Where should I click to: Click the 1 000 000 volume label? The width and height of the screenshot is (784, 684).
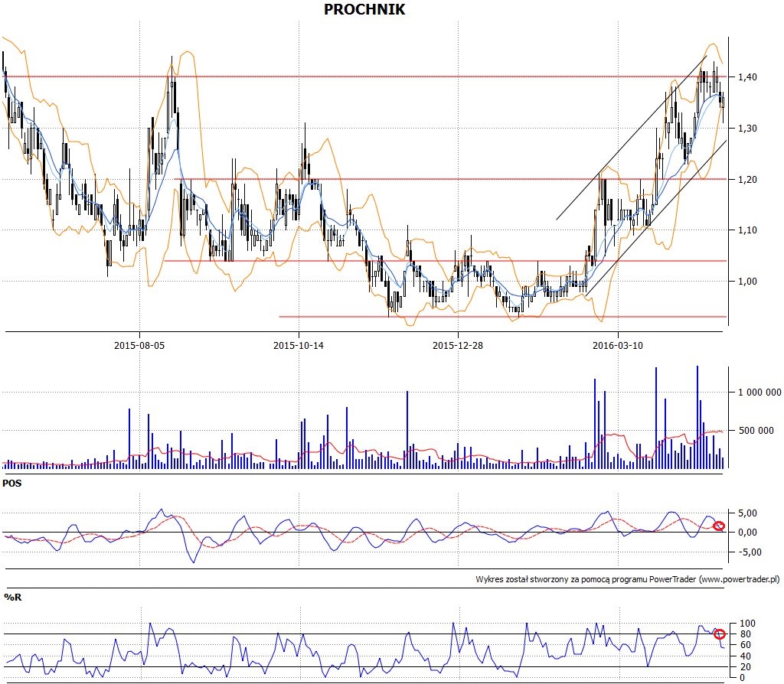click(759, 392)
